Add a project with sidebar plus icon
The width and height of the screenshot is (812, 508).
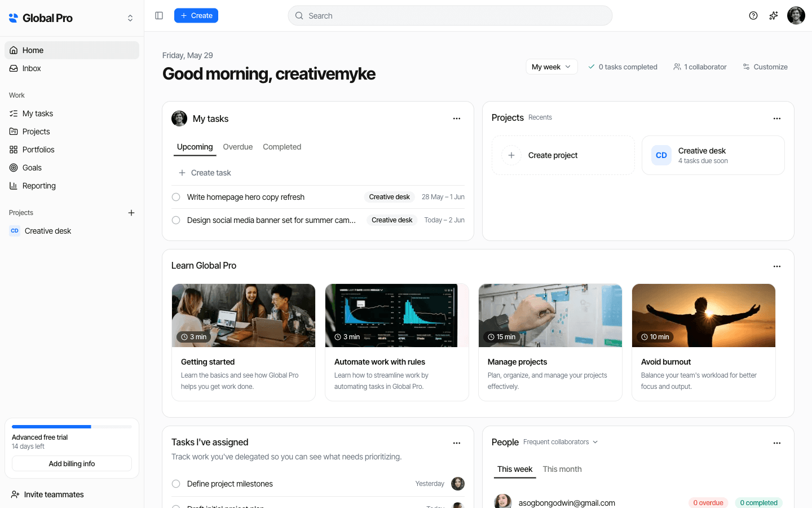(131, 213)
